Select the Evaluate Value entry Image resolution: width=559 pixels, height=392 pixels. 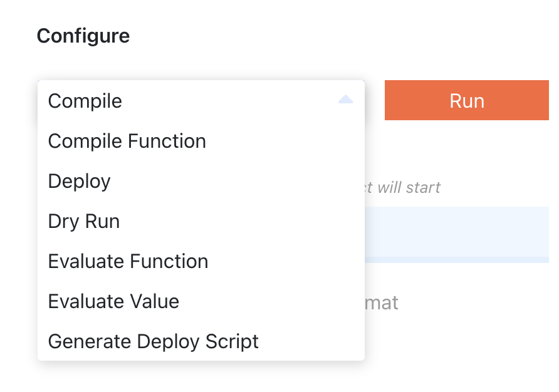click(x=113, y=301)
